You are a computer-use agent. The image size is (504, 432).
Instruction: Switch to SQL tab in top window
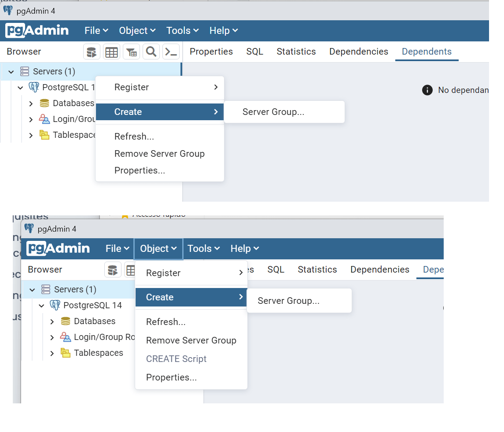pyautogui.click(x=255, y=52)
